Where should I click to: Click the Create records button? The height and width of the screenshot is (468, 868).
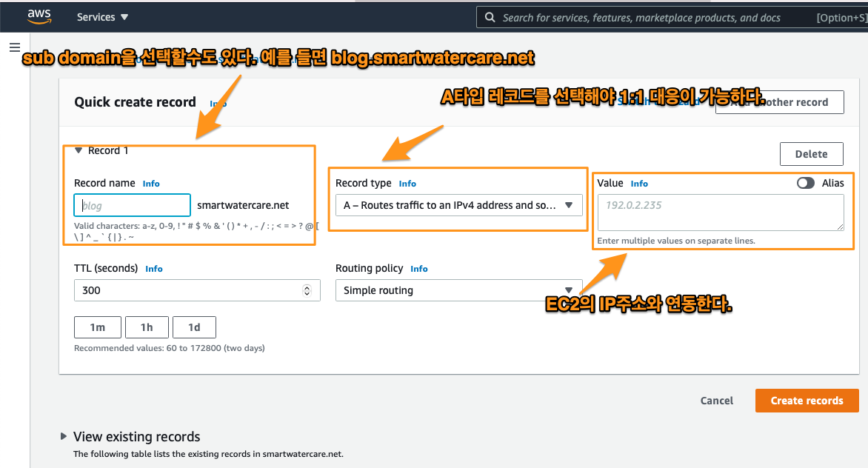point(807,401)
